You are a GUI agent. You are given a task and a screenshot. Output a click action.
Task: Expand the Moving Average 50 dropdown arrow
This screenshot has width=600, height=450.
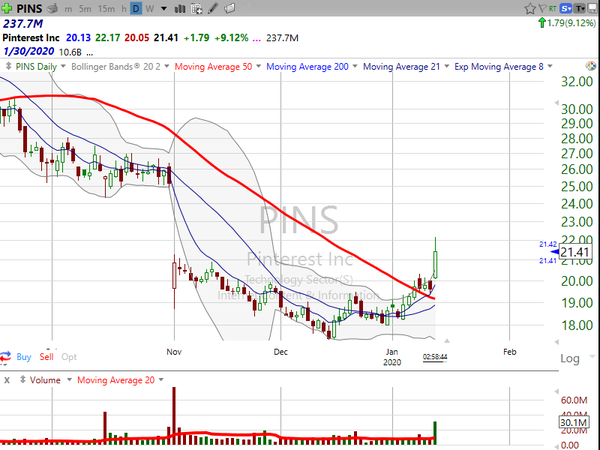pos(258,67)
